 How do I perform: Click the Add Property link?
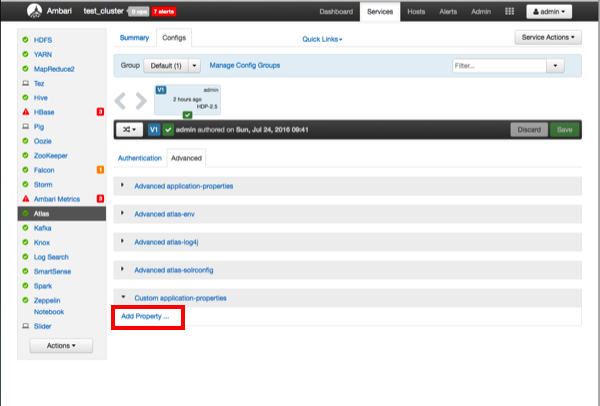146,317
